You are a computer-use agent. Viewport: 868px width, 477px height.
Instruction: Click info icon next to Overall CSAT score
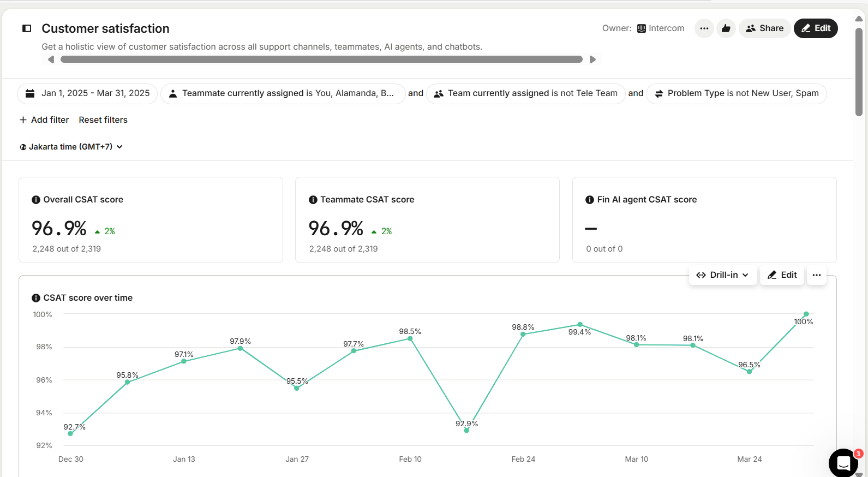[x=36, y=200]
